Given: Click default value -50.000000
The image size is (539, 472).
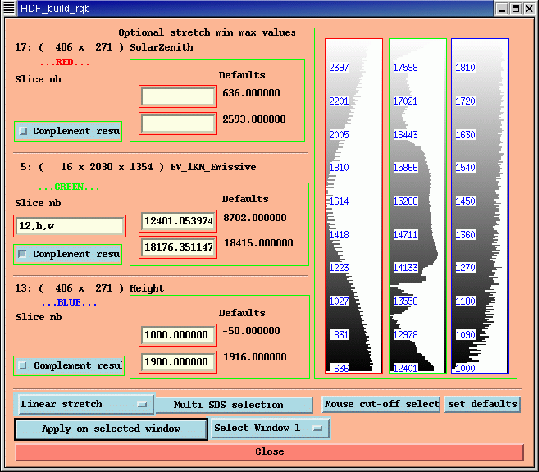Looking at the screenshot, I should pyautogui.click(x=251, y=331).
